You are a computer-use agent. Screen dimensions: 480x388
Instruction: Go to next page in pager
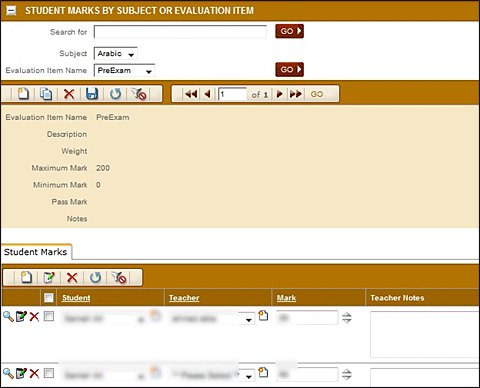280,94
